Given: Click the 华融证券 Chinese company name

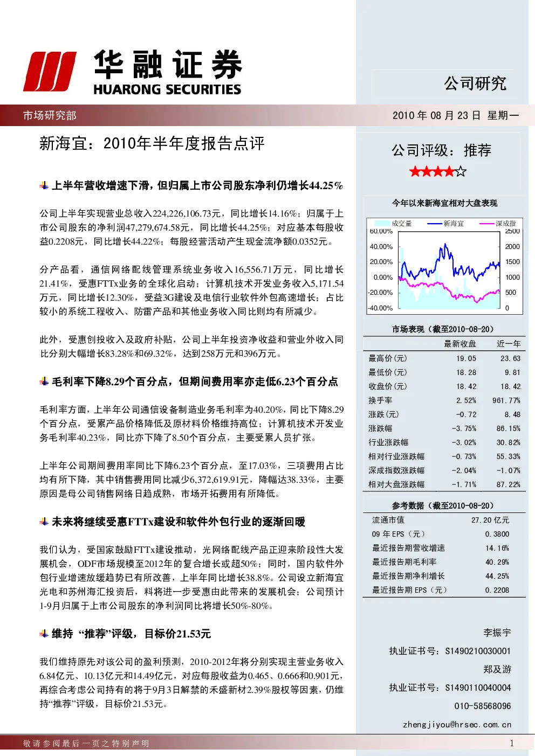Looking at the screenshot, I should click(x=168, y=65).
